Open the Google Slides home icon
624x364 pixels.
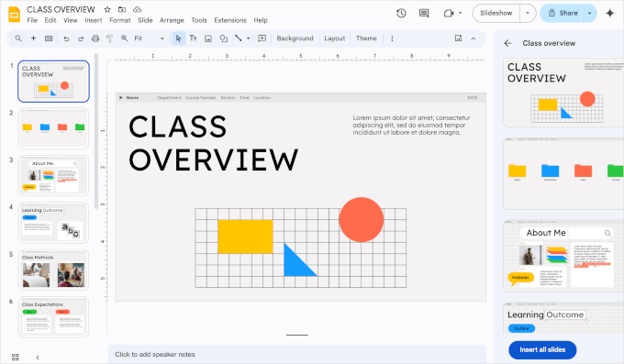[x=15, y=15]
